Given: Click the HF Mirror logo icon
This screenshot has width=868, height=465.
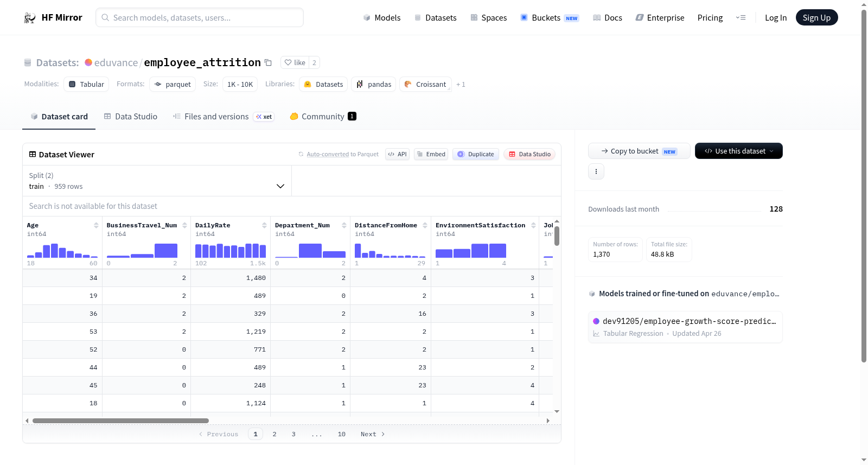Looking at the screenshot, I should 30,18.
